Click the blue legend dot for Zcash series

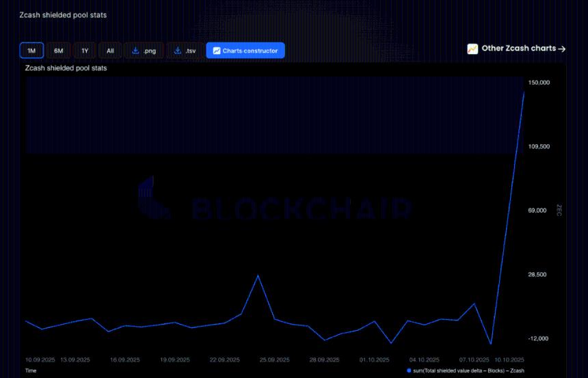[409, 370]
